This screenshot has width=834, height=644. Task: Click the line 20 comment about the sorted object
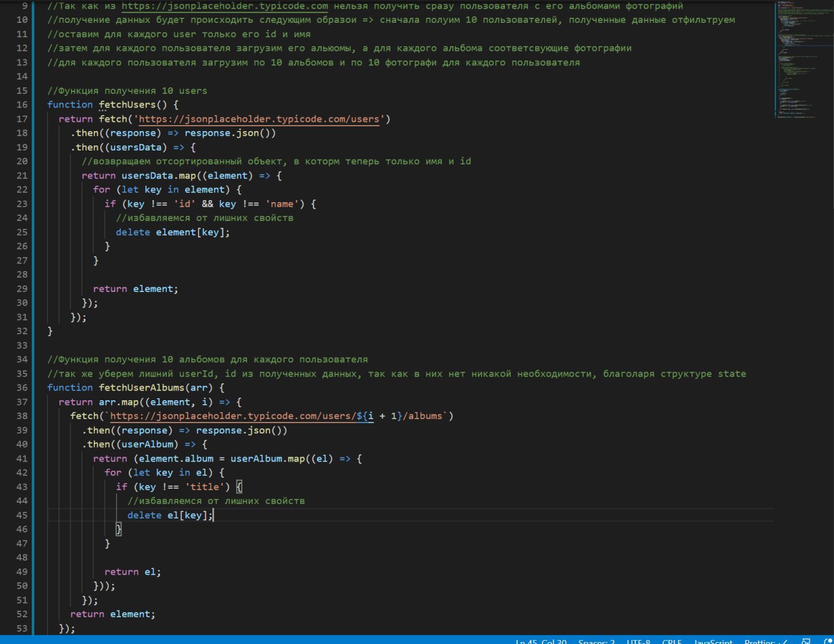tap(276, 161)
